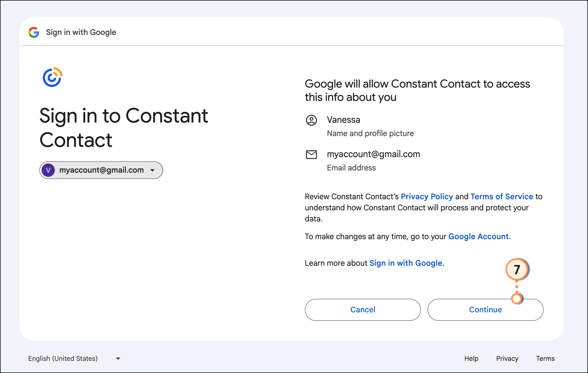Open the Sign in with Google link
588x373 pixels.
(406, 263)
